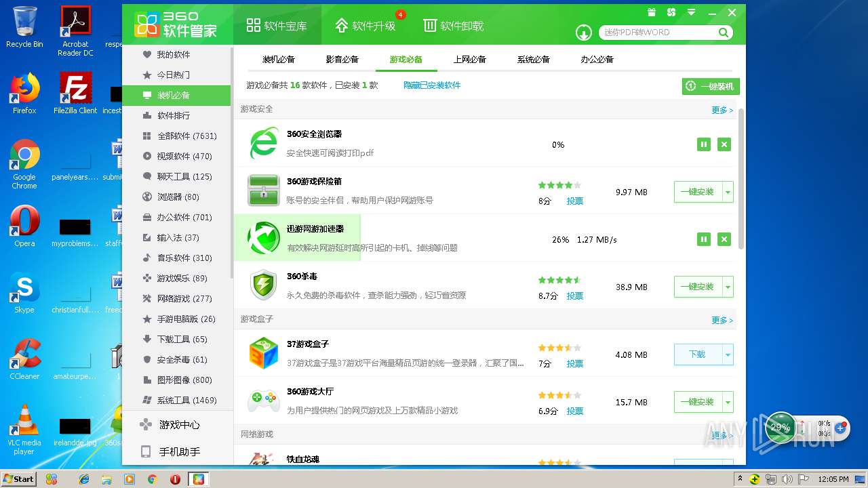Screen dimensions: 868x488
Task: Open 办公软件 (701) category
Action: coord(176,217)
